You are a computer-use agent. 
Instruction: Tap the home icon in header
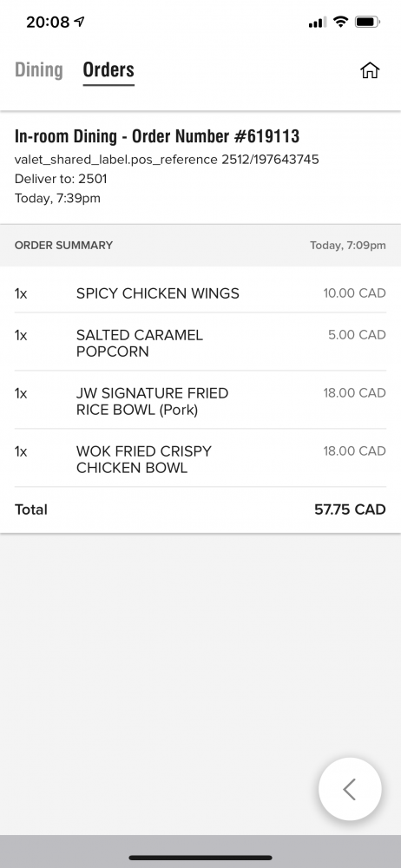click(x=370, y=69)
